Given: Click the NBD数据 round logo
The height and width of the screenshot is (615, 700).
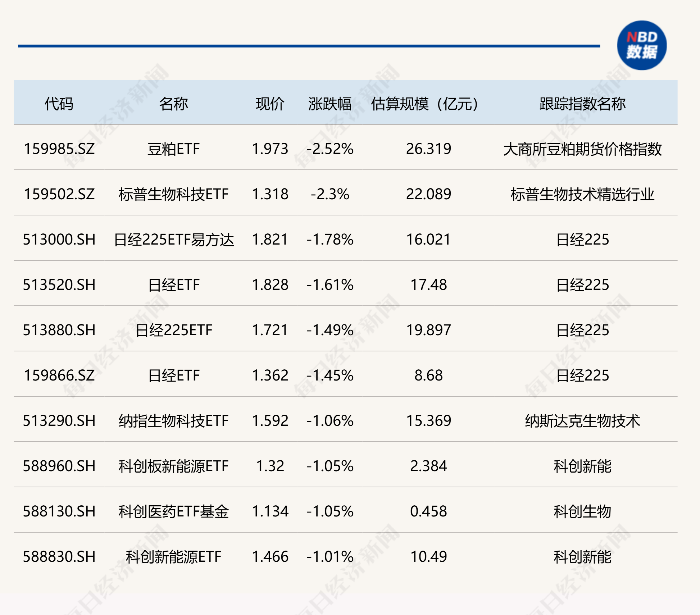Looking at the screenshot, I should 641,45.
